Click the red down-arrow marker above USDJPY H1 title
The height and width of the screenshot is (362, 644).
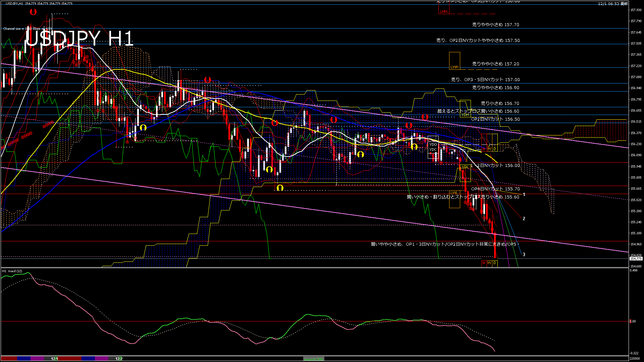click(x=33, y=12)
